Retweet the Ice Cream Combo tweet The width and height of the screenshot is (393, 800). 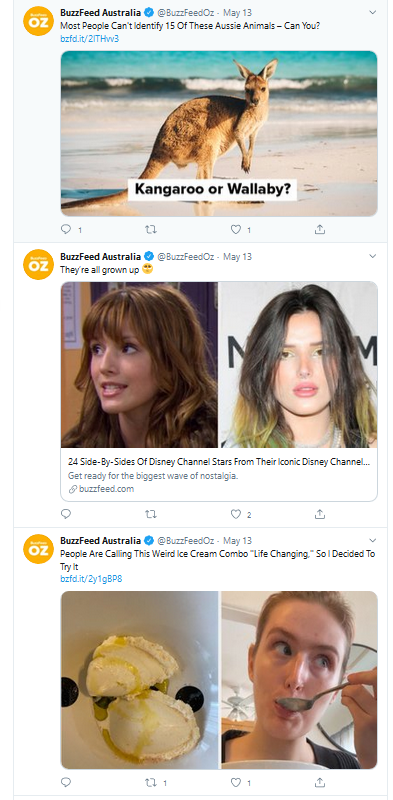coord(151,782)
